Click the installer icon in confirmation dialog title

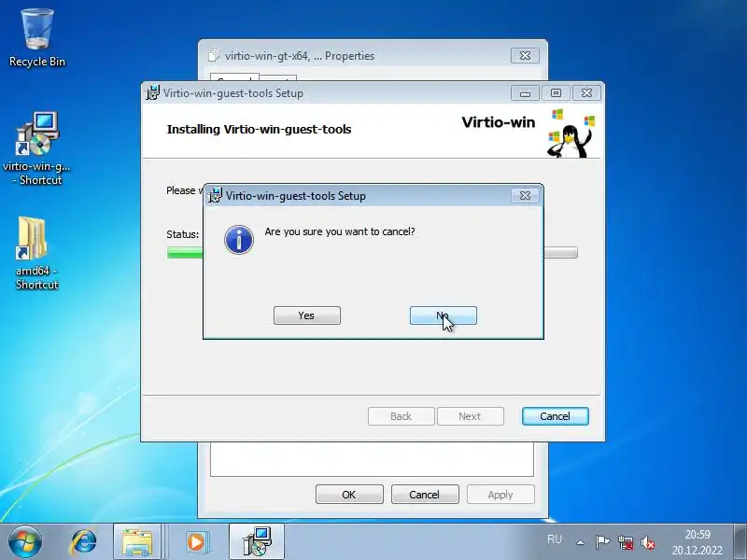coord(216,195)
